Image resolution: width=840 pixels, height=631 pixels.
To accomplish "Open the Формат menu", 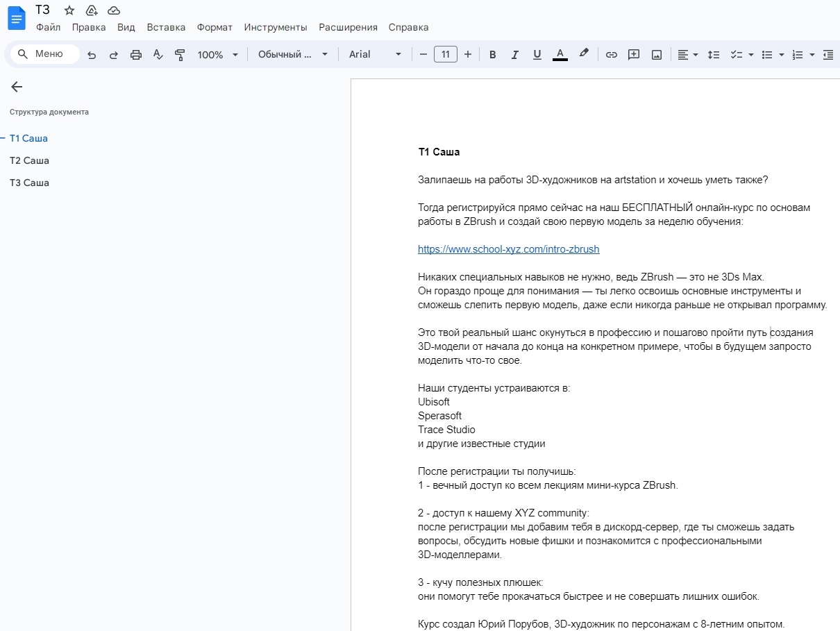I will (x=215, y=27).
